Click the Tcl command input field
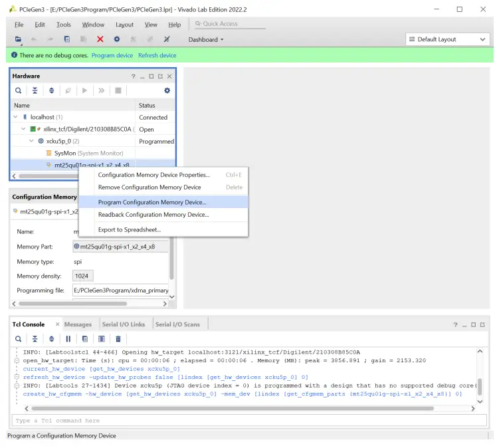Screen dimensions: 495x448 (249, 421)
